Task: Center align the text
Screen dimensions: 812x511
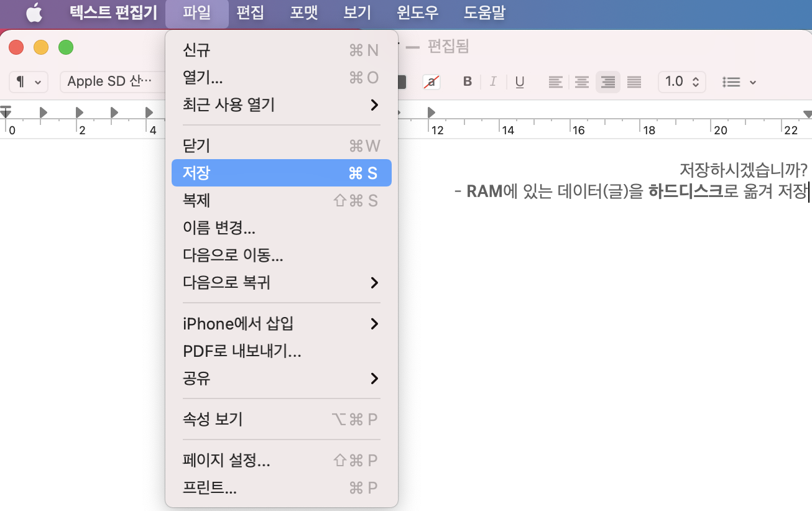Action: point(581,81)
